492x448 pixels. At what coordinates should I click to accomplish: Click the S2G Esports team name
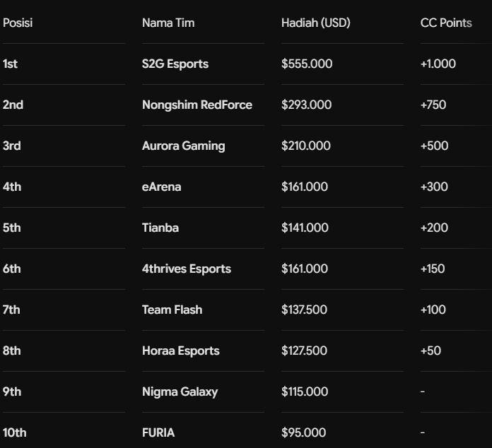pyautogui.click(x=175, y=64)
